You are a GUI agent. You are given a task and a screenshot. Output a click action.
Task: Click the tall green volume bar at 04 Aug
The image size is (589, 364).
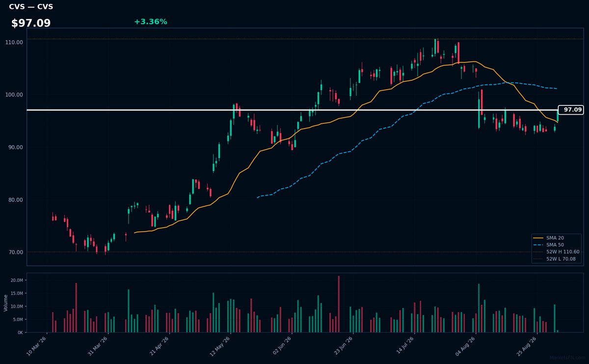(479, 308)
